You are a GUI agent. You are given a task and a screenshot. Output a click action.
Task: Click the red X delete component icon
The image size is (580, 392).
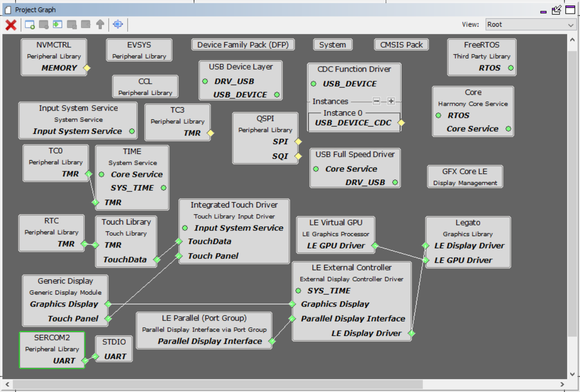click(x=11, y=25)
